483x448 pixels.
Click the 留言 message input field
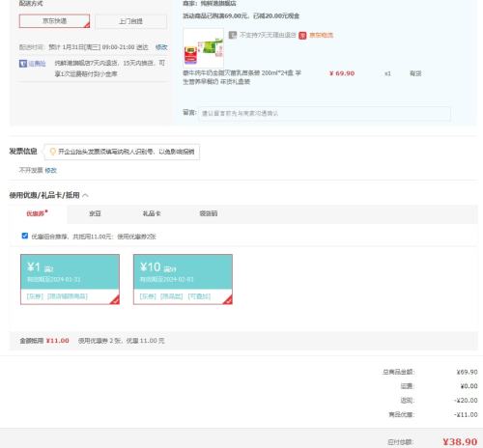325,113
